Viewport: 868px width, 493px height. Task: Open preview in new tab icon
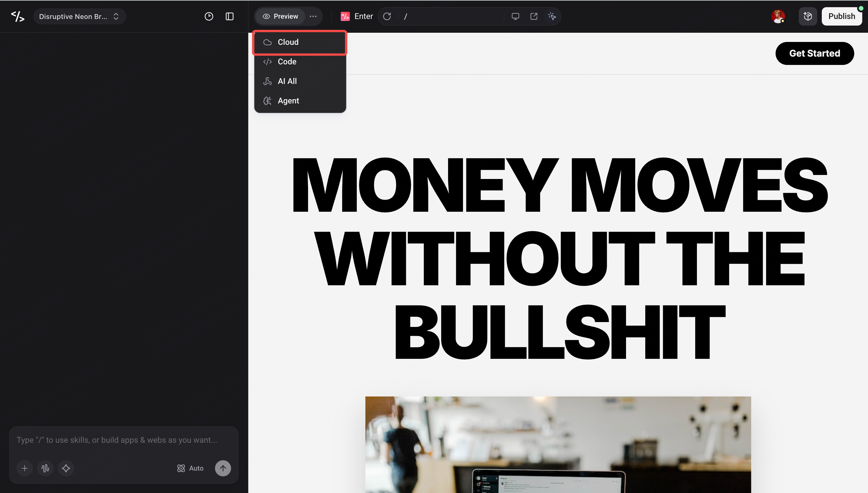click(534, 16)
